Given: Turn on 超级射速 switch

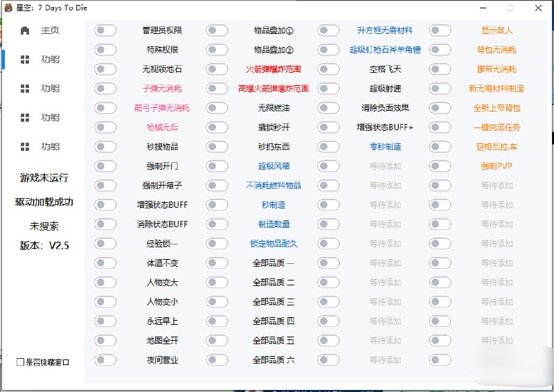Looking at the screenshot, I should pyautogui.click(x=328, y=89).
